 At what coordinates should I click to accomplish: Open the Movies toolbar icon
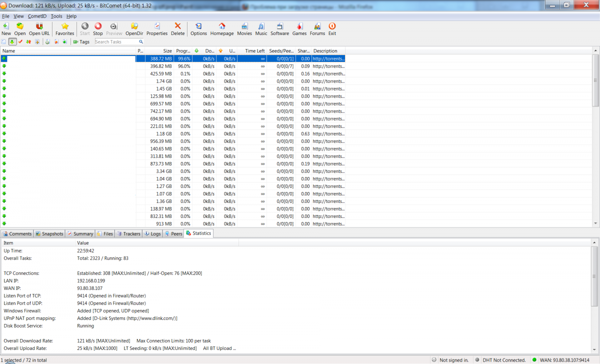pos(244,29)
